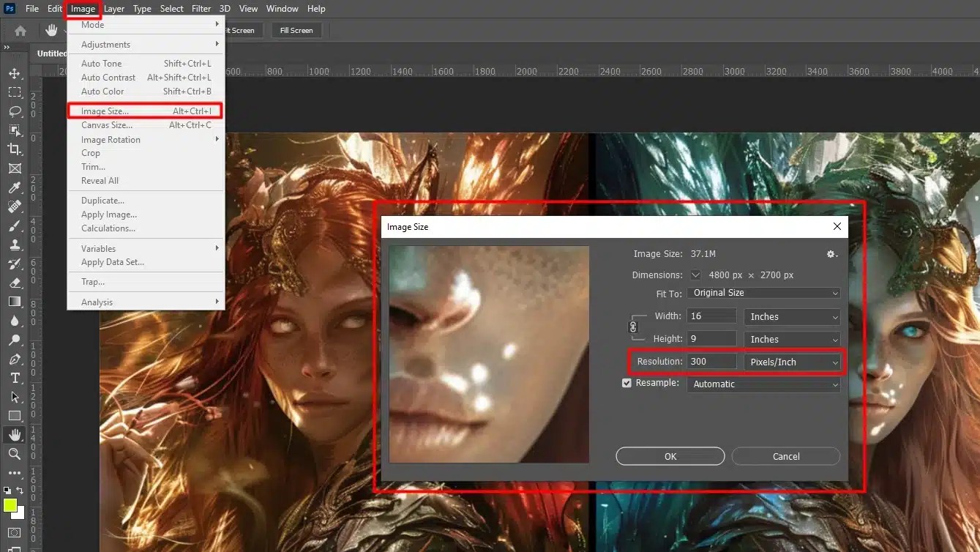Choose Duplicate menu entry
980x552 pixels.
click(146, 201)
